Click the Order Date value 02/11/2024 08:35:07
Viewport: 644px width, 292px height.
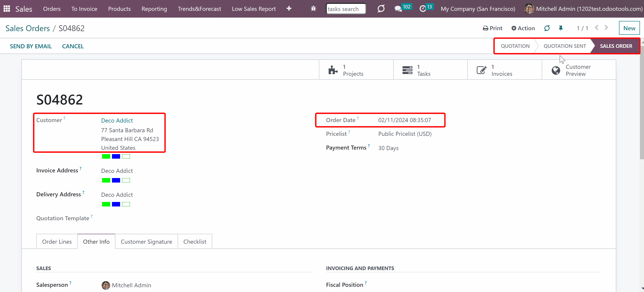pos(404,120)
